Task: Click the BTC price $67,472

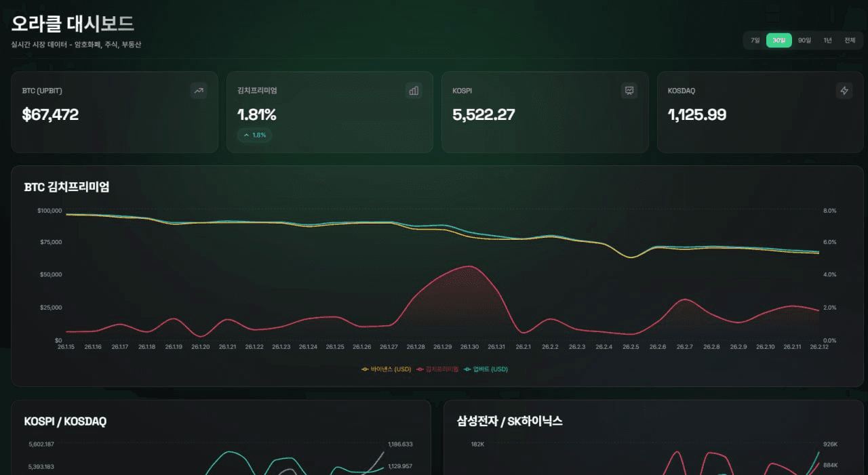Action: (50, 115)
